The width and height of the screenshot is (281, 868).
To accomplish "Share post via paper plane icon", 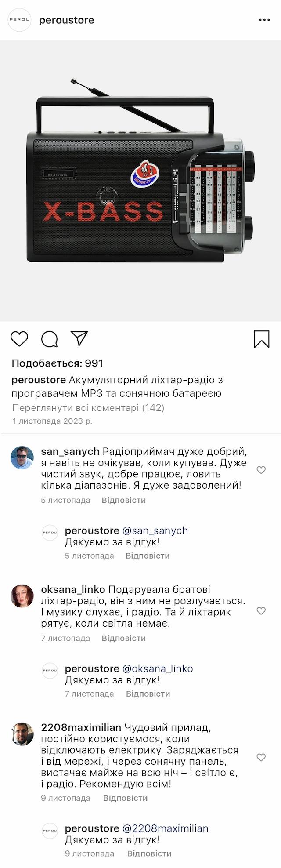I will point(79,338).
